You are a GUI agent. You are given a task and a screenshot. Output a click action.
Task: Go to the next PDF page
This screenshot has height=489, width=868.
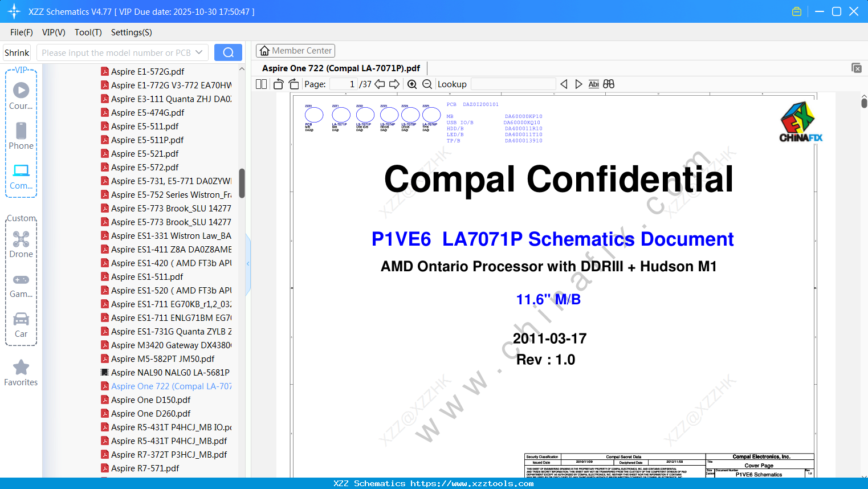[x=394, y=84]
